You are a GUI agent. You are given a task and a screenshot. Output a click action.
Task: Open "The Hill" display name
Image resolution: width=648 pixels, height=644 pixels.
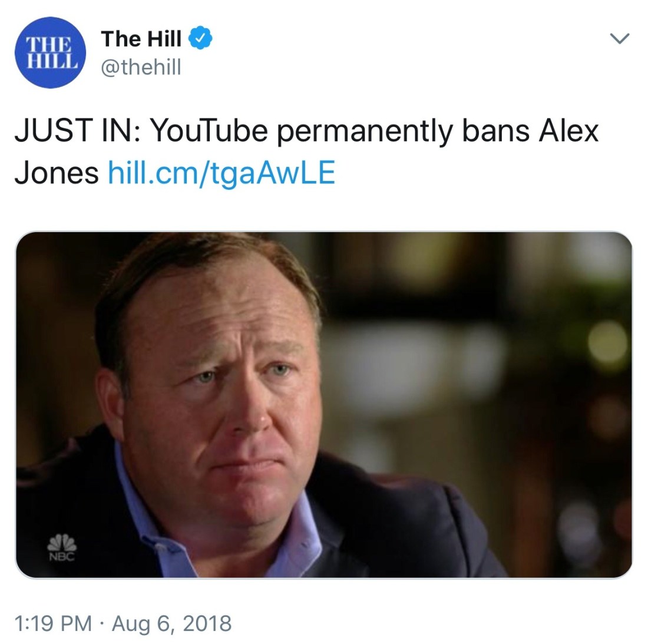141,38
